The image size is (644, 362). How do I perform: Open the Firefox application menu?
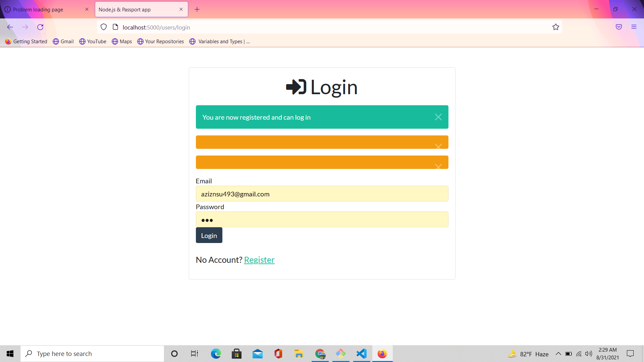634,27
